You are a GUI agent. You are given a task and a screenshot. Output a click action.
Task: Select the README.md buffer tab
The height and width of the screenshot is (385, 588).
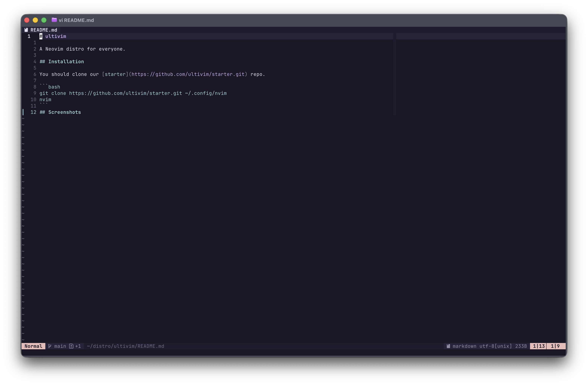click(x=43, y=30)
